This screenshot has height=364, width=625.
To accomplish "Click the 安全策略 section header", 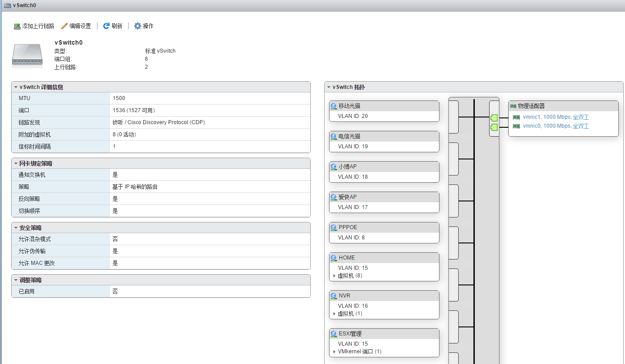I will [30, 228].
